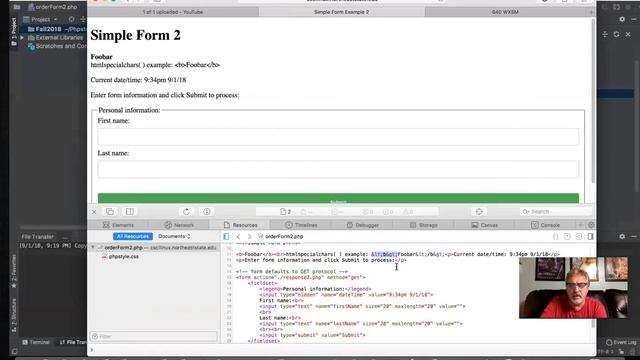
Task: Click the PhpStorm expand/collapse diff icon
Action: pos(605,34)
